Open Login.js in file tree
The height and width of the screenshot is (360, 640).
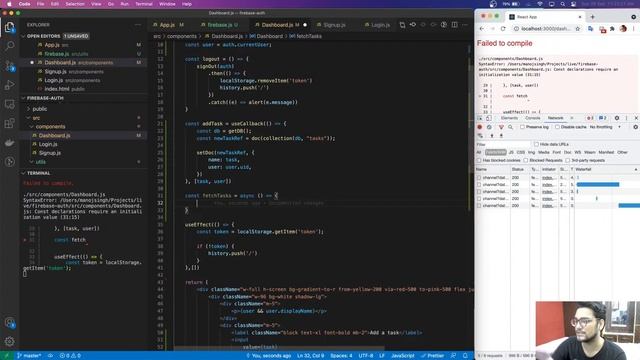pyautogui.click(x=48, y=144)
